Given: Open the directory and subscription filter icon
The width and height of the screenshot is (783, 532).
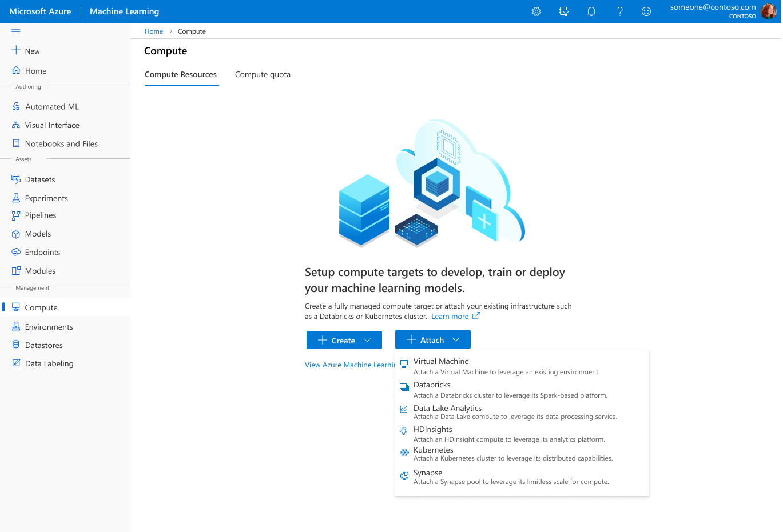Looking at the screenshot, I should 564,11.
